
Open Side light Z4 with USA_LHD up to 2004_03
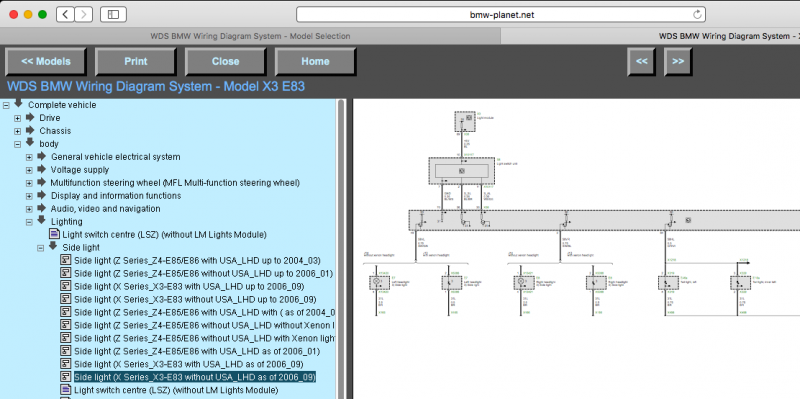tap(197, 261)
